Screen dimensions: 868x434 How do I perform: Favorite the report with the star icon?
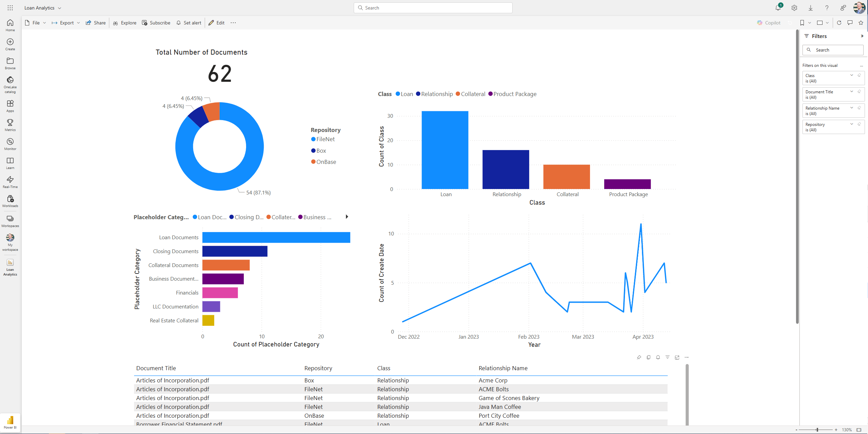coord(861,22)
